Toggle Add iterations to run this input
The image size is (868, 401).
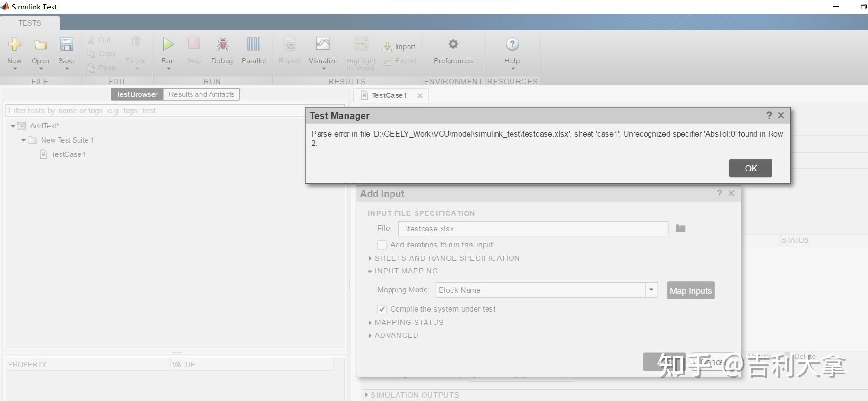coord(382,245)
